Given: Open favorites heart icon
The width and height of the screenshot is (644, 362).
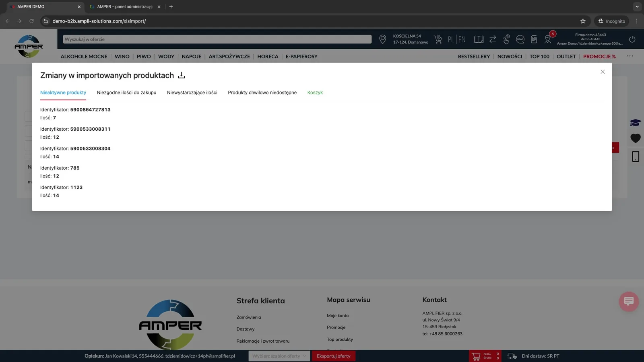Looking at the screenshot, I should coord(636,138).
